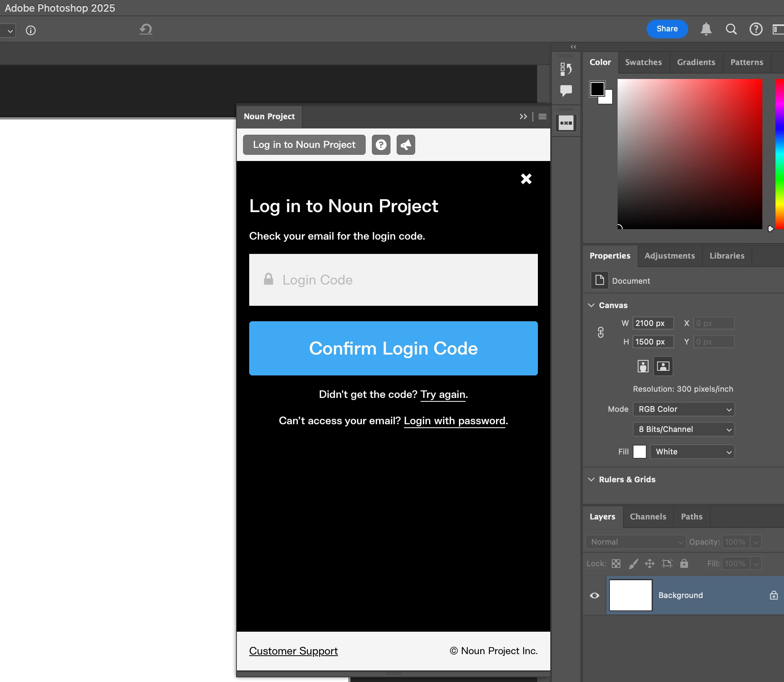Click the Login with password link
The width and height of the screenshot is (784, 682).
click(455, 421)
